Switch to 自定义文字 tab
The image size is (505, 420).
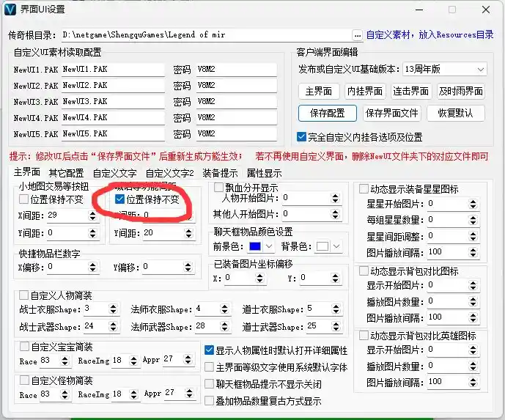tap(114, 173)
